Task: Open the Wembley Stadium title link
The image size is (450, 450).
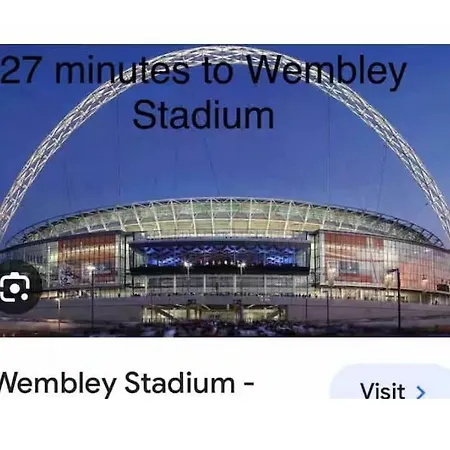Action: click(x=127, y=383)
